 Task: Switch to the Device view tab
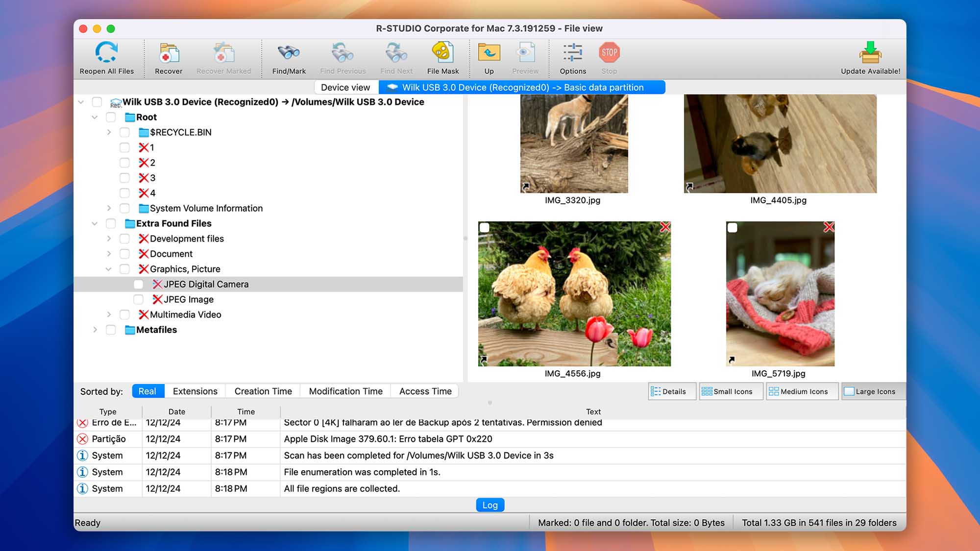(345, 87)
